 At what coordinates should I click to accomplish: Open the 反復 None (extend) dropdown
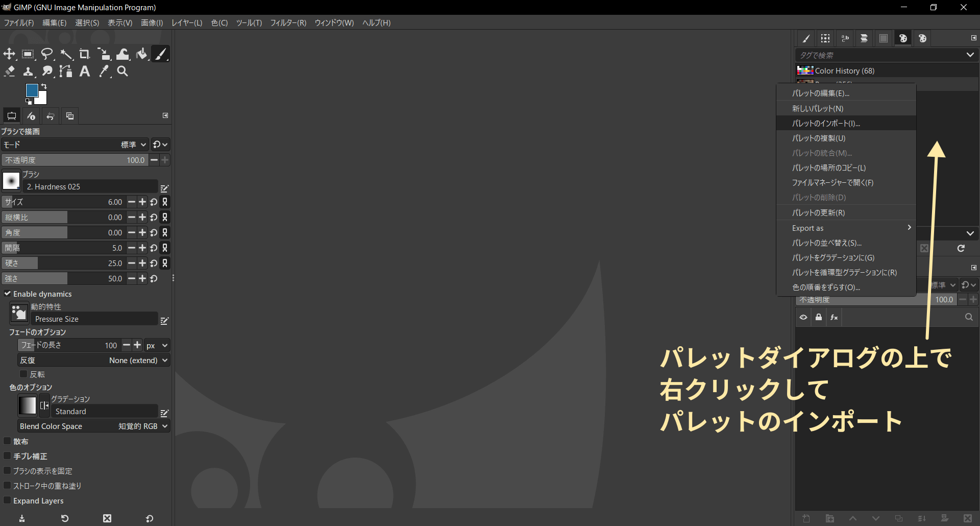point(94,361)
